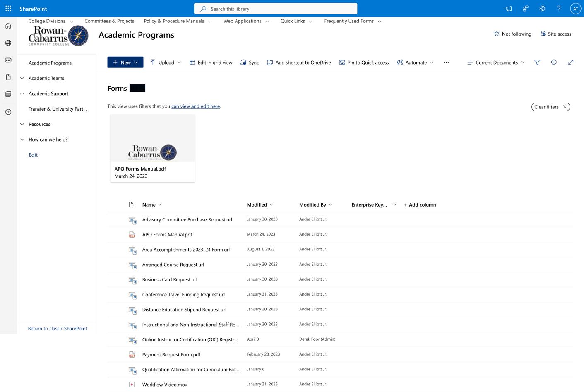Open the filter funnel pane icon
This screenshot has height=392, width=584.
[x=537, y=62]
